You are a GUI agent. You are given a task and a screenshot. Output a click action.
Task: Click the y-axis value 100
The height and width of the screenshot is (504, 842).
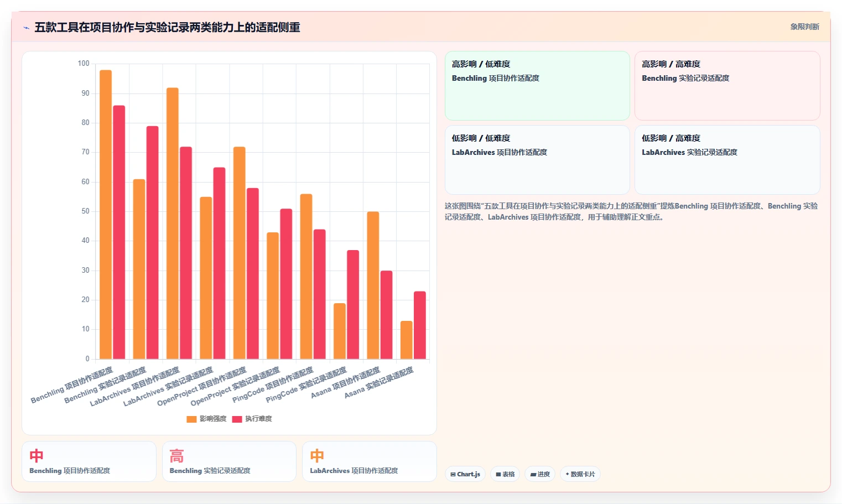[84, 64]
